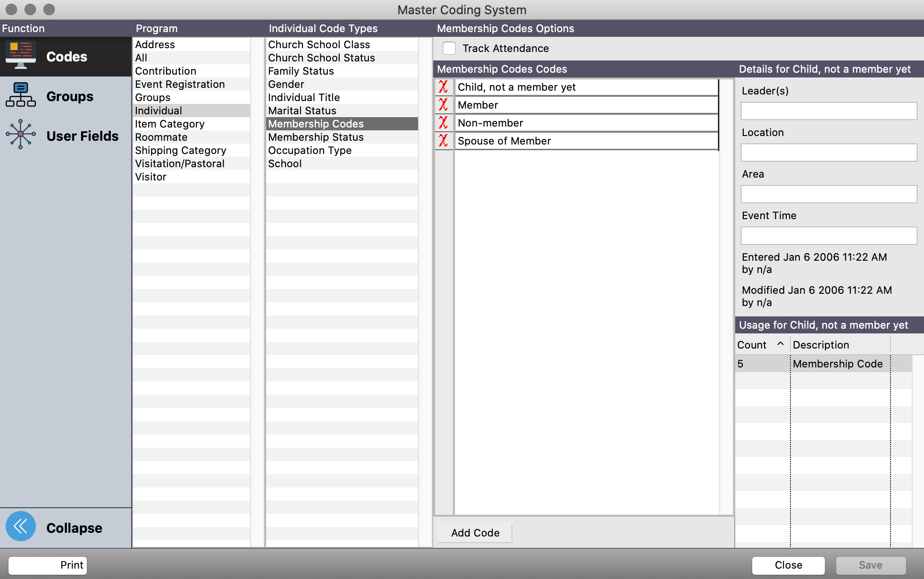Delete 'Child, not a member yet' code

pyautogui.click(x=443, y=87)
